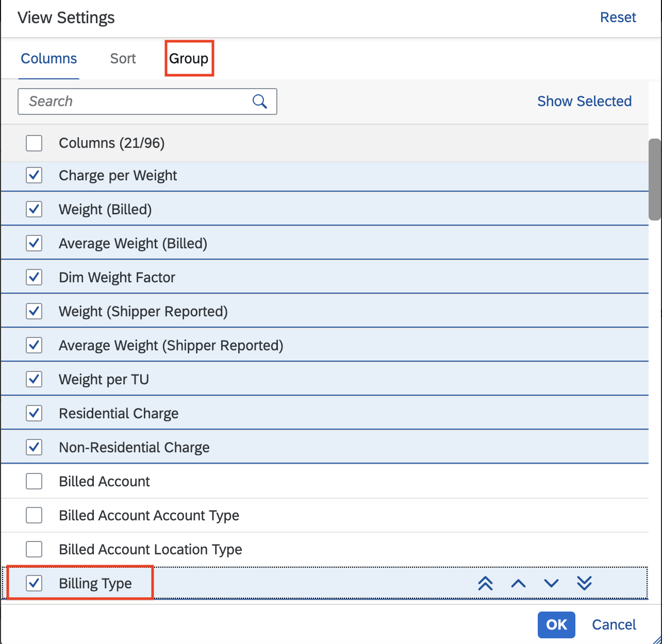This screenshot has width=662, height=644.
Task: Switch to the Sort tab
Action: click(x=123, y=58)
